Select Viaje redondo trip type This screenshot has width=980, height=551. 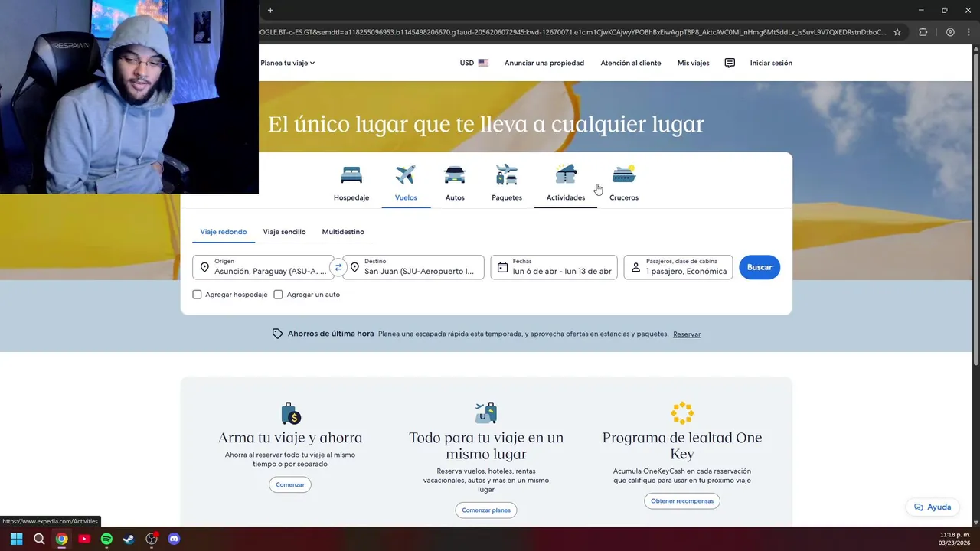(224, 232)
